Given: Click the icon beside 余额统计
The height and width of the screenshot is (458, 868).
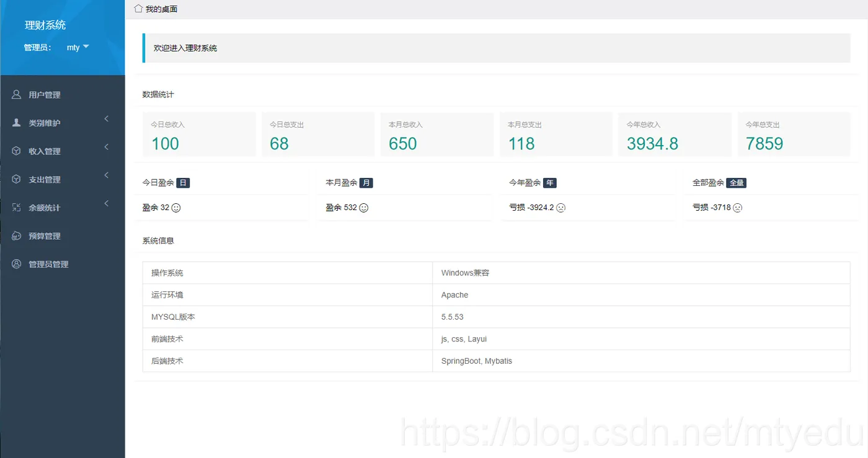Looking at the screenshot, I should [x=17, y=208].
